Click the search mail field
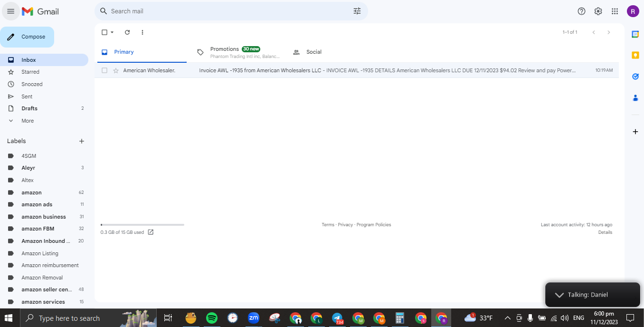The width and height of the screenshot is (644, 327). [230, 11]
